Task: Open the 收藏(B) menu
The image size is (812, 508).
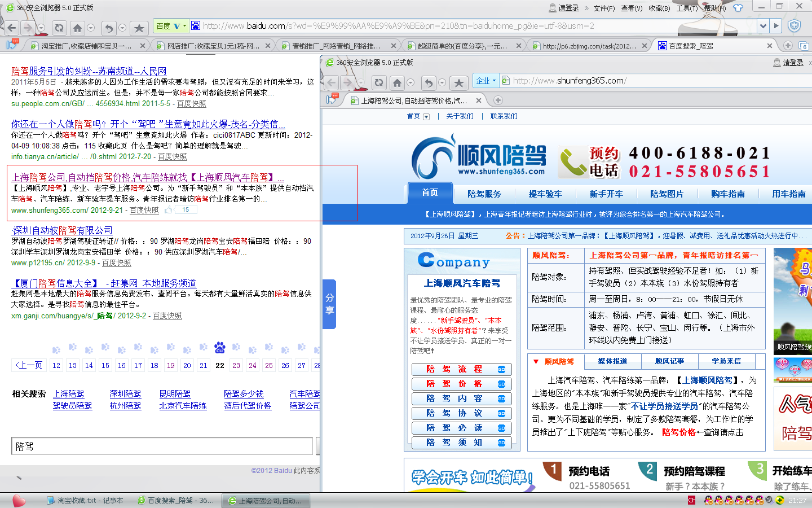Action: pos(659,8)
